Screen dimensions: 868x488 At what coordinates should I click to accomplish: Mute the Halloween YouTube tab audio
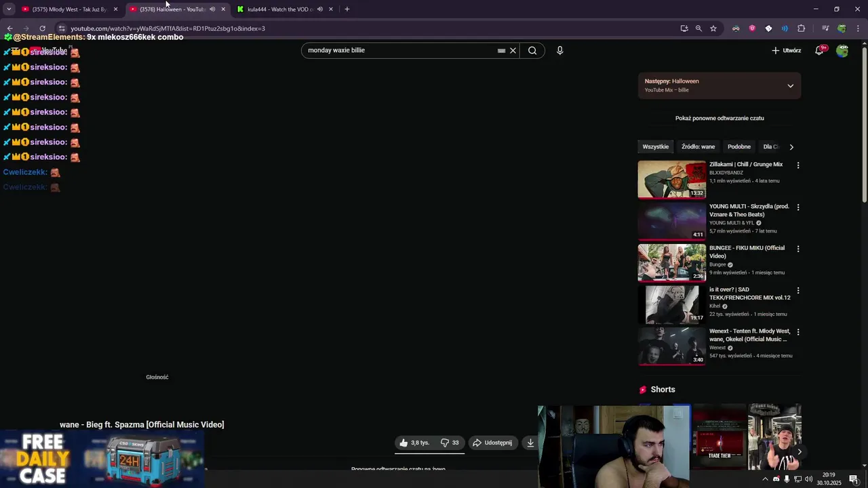point(212,9)
